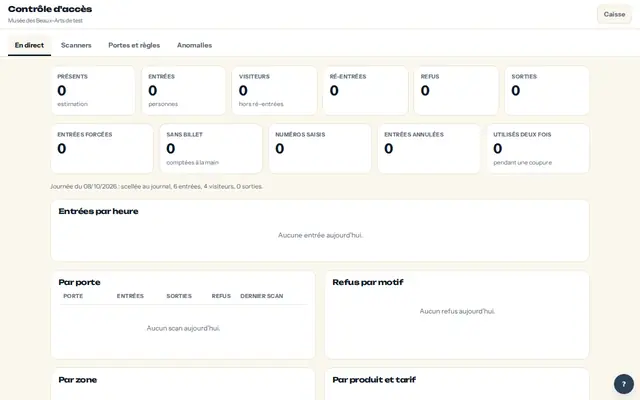The image size is (640, 400).
Task: Switch to the Scanners tab
Action: pos(76,45)
